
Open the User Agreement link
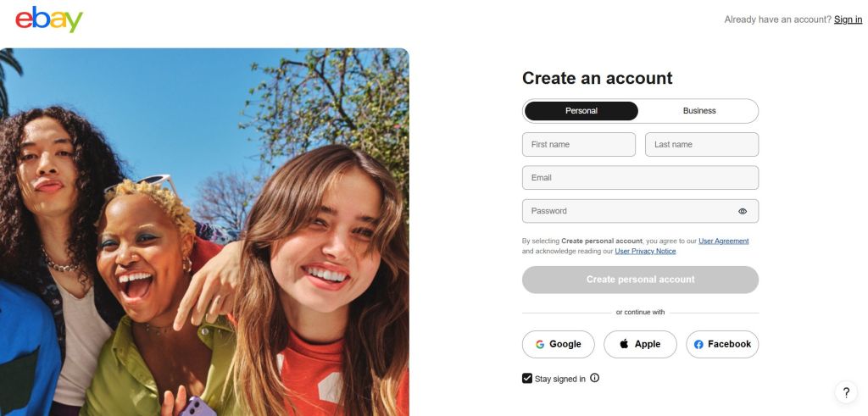pos(723,241)
